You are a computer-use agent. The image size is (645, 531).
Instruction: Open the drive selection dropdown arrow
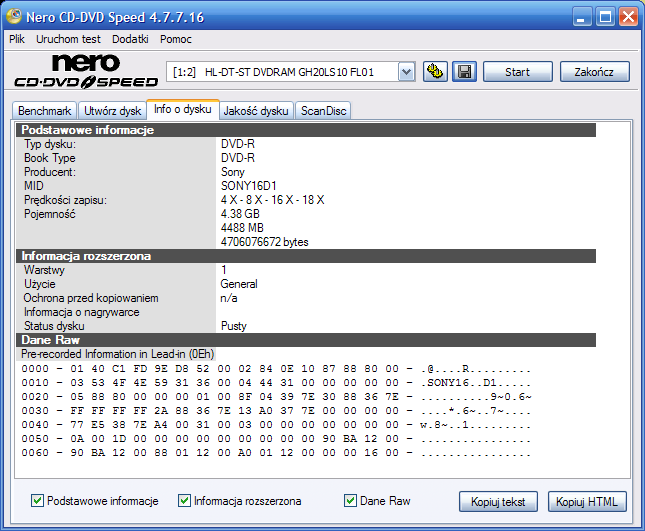point(406,72)
